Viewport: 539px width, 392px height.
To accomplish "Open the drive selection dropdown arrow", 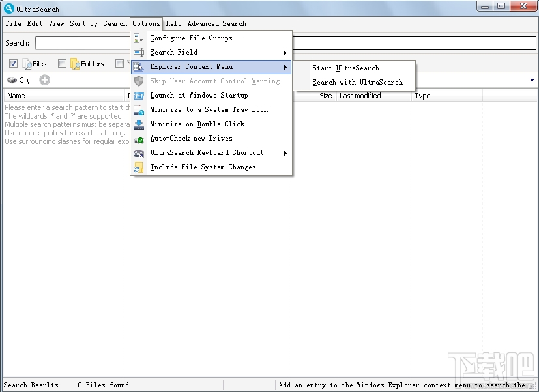I will tap(532, 79).
